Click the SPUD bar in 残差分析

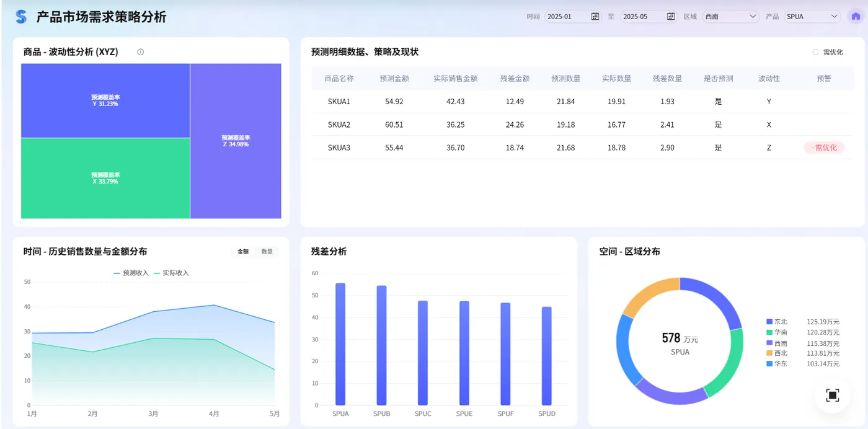point(547,356)
